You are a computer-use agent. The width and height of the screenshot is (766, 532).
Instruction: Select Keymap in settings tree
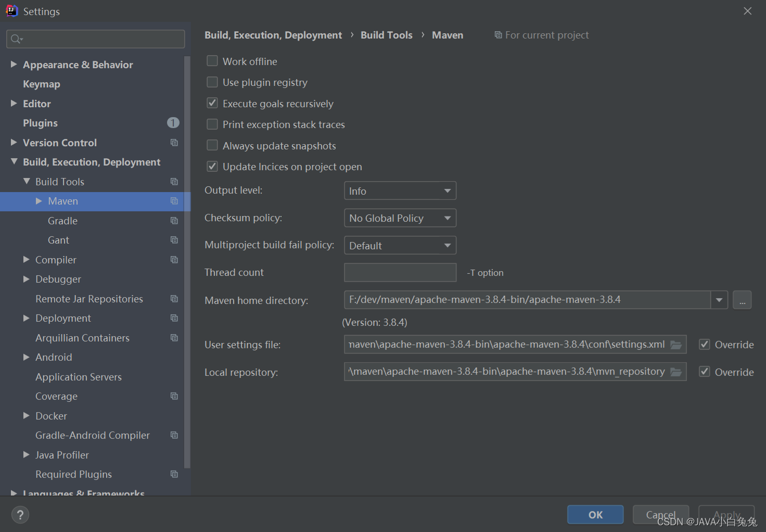point(42,84)
